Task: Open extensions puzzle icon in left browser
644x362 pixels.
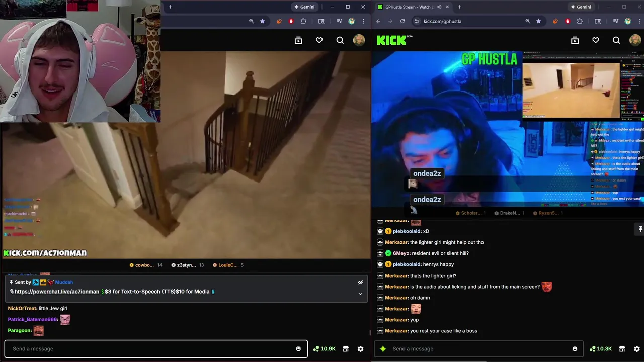Action: (303, 21)
